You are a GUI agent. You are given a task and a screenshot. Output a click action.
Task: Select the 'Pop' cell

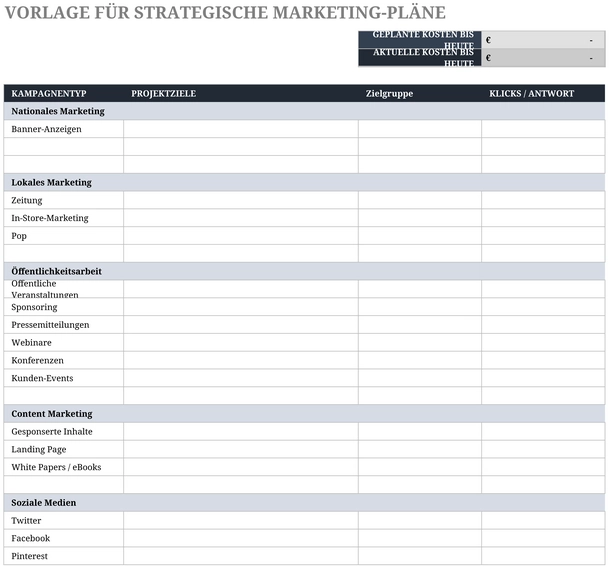[64, 236]
